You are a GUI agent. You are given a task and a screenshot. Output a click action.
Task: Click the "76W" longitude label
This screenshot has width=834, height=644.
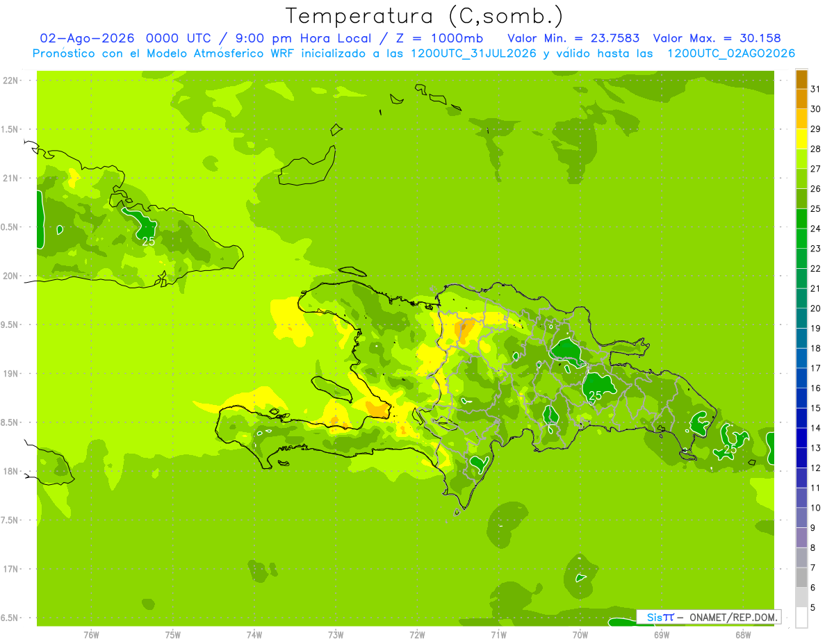coord(91,635)
